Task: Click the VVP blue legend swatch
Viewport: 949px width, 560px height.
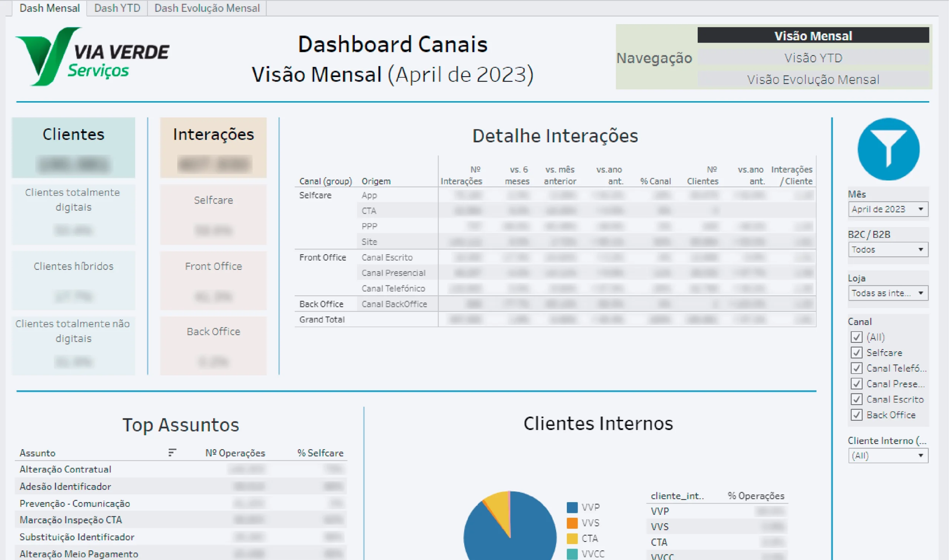Action: [572, 507]
